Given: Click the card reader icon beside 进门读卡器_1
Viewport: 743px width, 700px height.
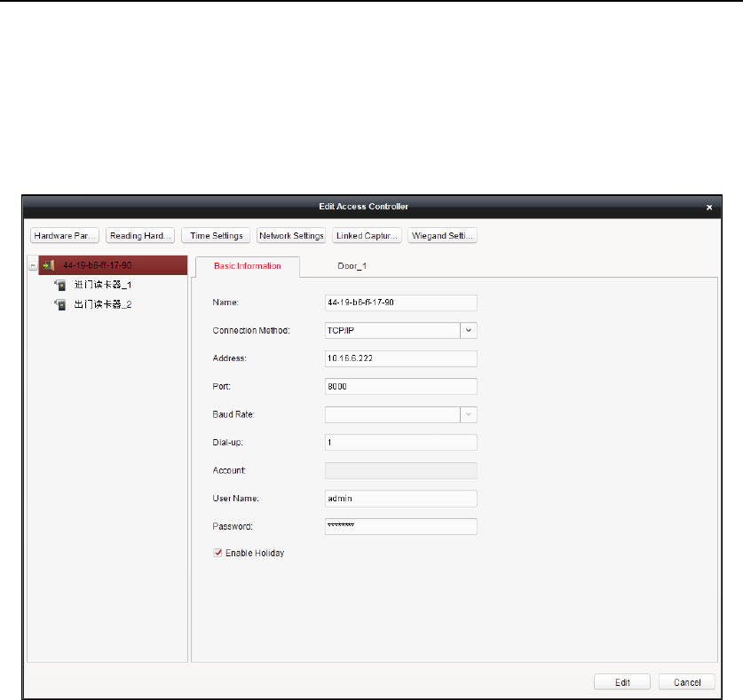Looking at the screenshot, I should (60, 285).
